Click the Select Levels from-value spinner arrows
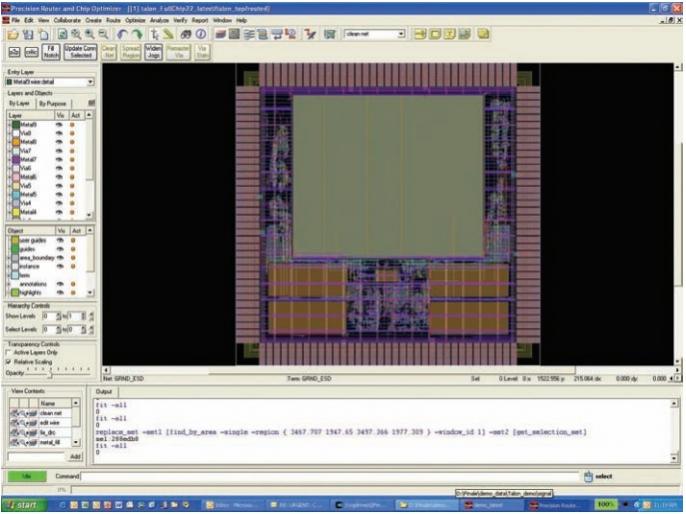Screen dimensions: 686x514 point(59,329)
